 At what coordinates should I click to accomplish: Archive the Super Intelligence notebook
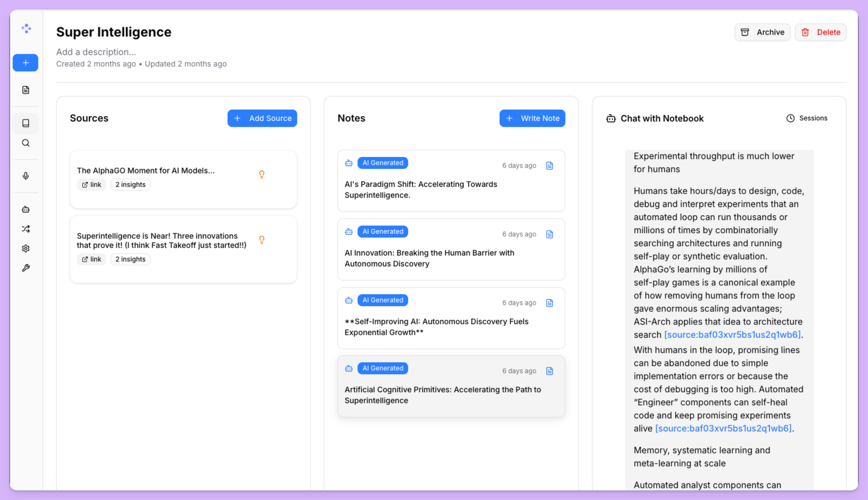[762, 32]
